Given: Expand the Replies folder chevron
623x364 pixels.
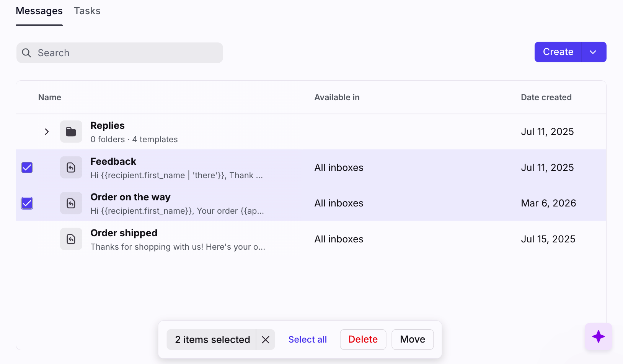Looking at the screenshot, I should pyautogui.click(x=47, y=132).
